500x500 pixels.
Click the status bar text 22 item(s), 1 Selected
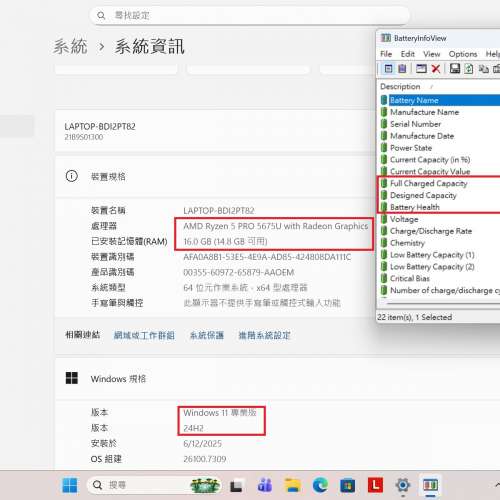coord(414,317)
